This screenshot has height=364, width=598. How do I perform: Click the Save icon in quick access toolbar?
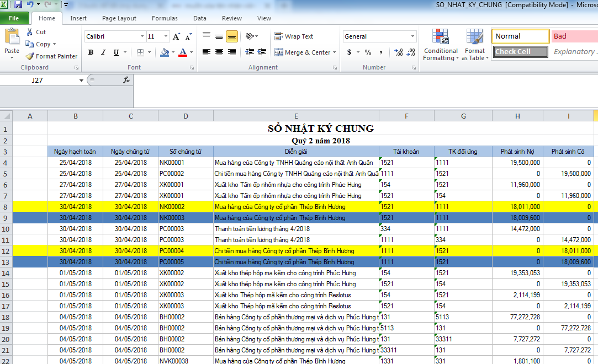coord(18,5)
